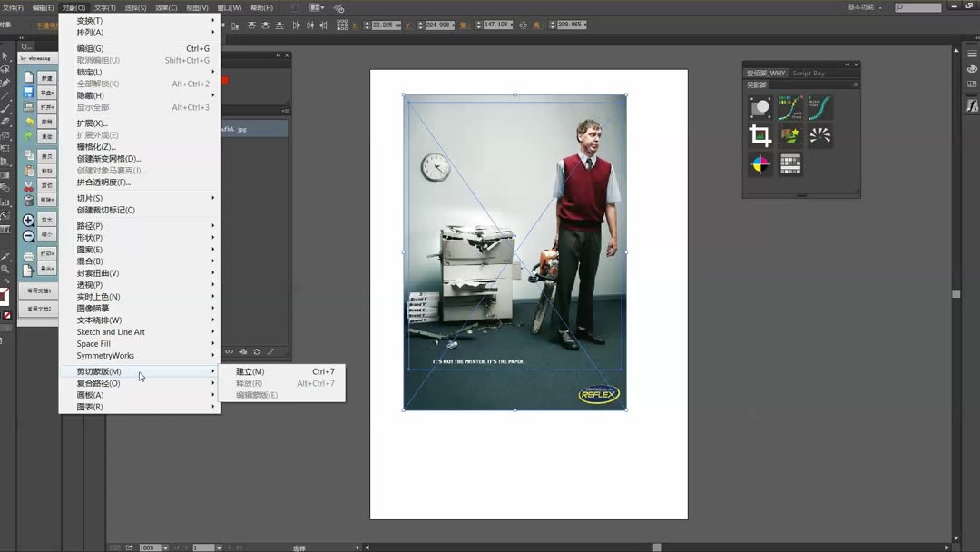Click the calendar grid script icon
The width and height of the screenshot is (980, 552).
tap(790, 164)
